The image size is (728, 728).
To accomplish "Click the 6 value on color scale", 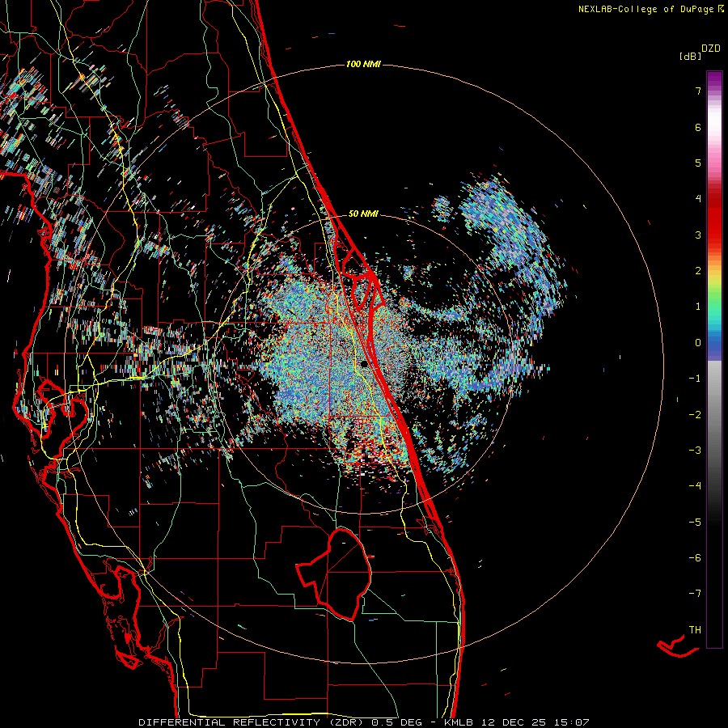I will (x=698, y=127).
